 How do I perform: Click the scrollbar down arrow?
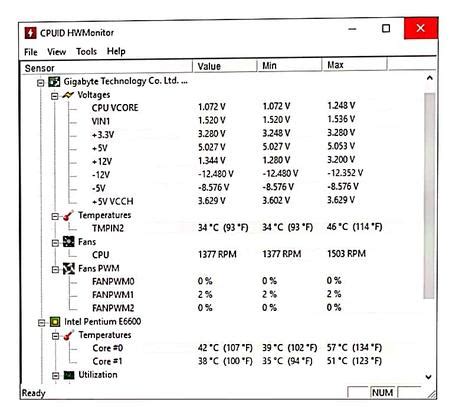tap(429, 377)
